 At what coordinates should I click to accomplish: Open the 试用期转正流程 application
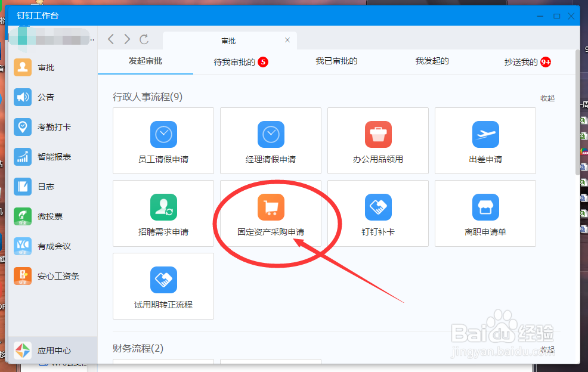[x=163, y=286]
